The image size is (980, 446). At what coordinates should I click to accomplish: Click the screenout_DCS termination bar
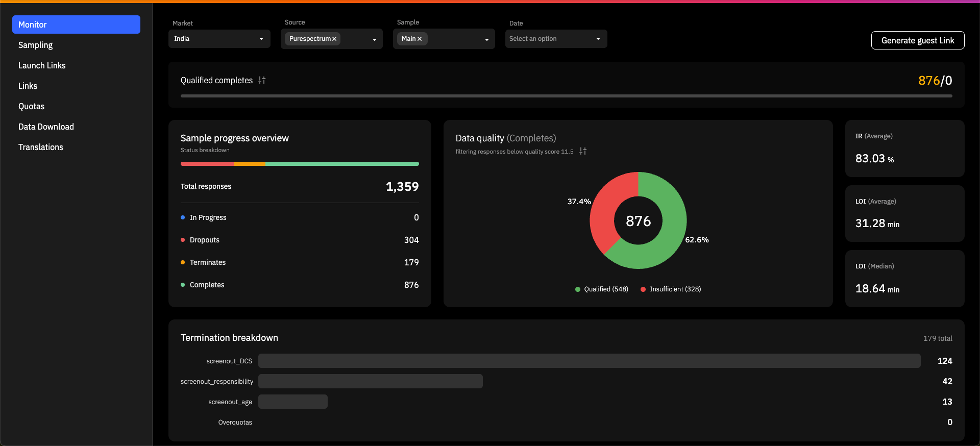pos(589,361)
